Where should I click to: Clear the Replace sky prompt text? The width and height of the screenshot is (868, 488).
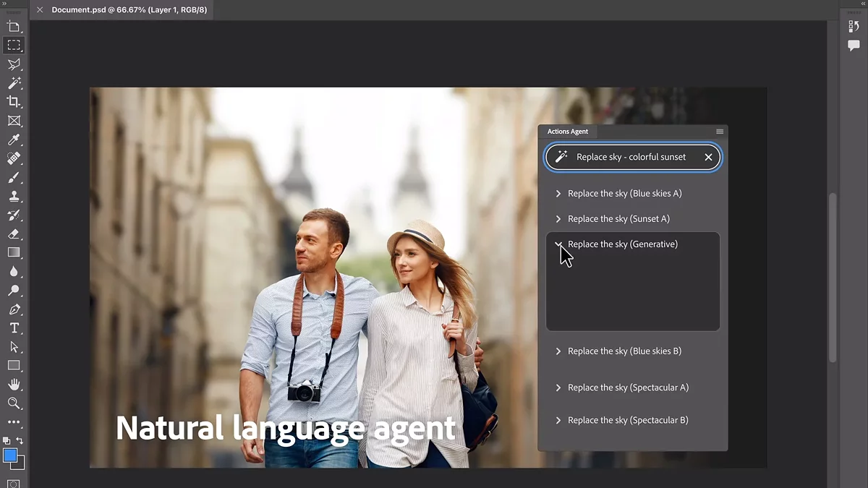pos(708,157)
